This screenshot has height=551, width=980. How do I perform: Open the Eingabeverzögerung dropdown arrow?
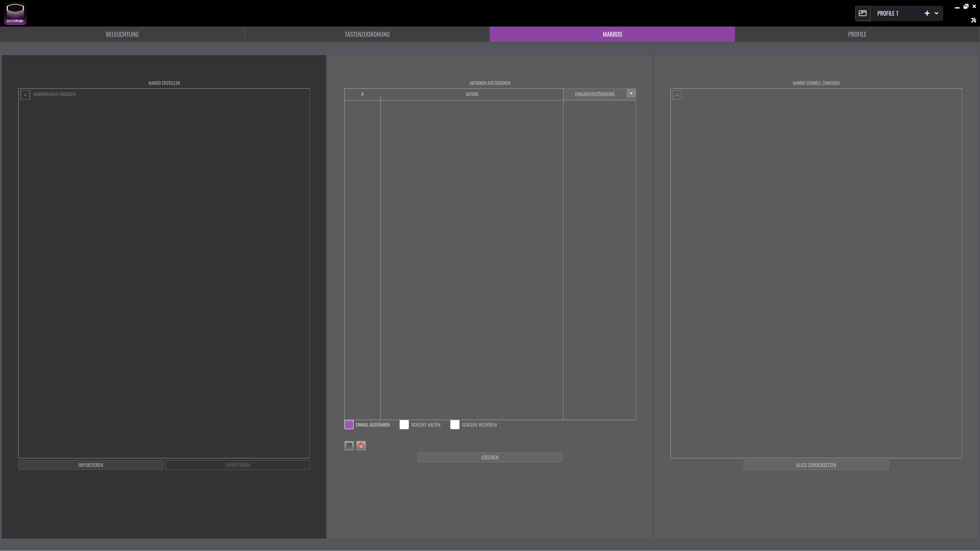tap(631, 94)
